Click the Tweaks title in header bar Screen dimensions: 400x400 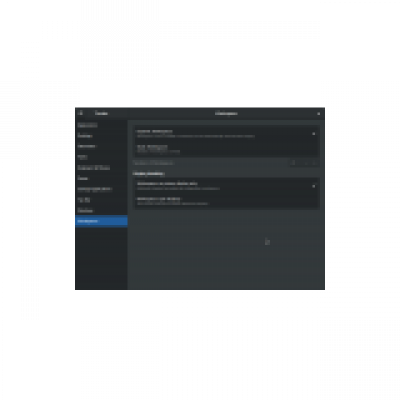tap(101, 114)
